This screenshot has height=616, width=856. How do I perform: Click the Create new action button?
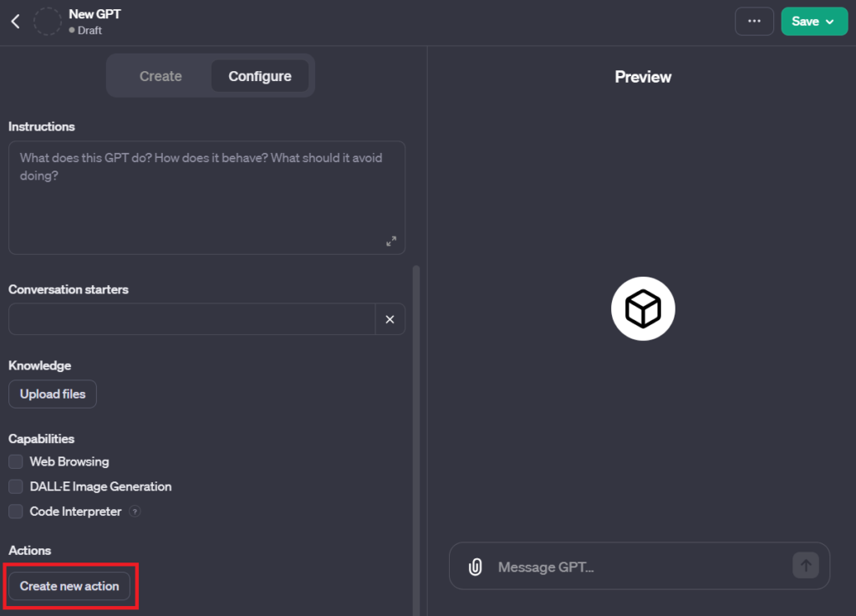[69, 586]
